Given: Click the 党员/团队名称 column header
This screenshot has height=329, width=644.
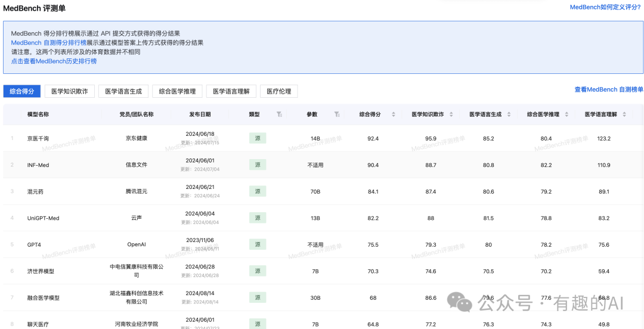Looking at the screenshot, I should pyautogui.click(x=137, y=114).
